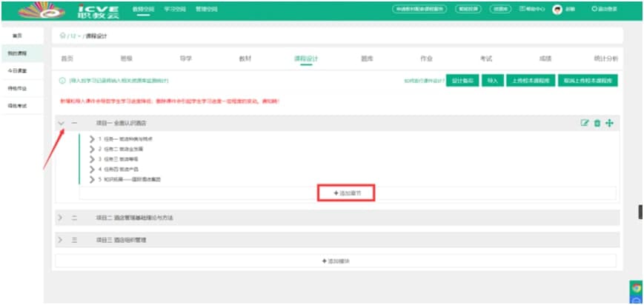
Task: Click the Chrome icon at bottom right
Action: click(637, 288)
